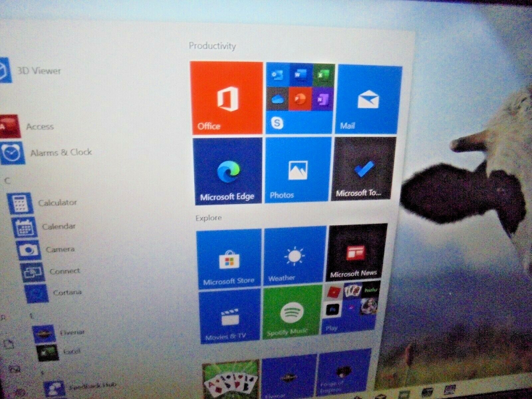This screenshot has width=532, height=399.
Task: Open Calendar from the app list
Action: pos(44,227)
